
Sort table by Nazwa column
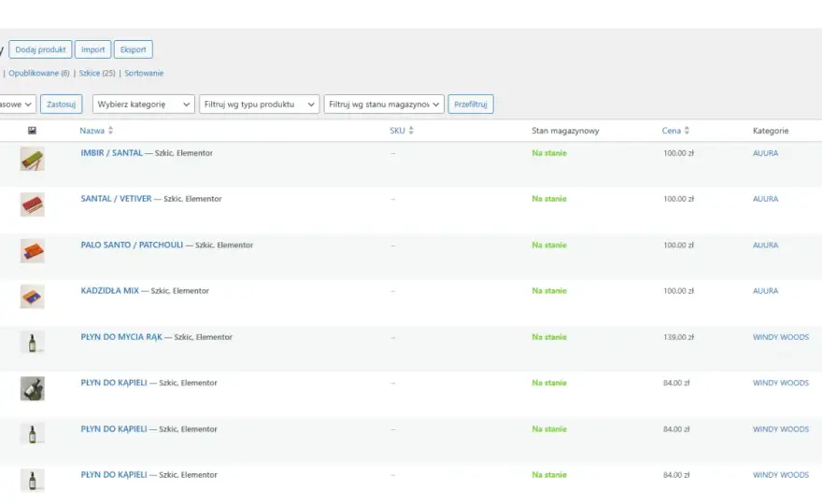point(92,131)
